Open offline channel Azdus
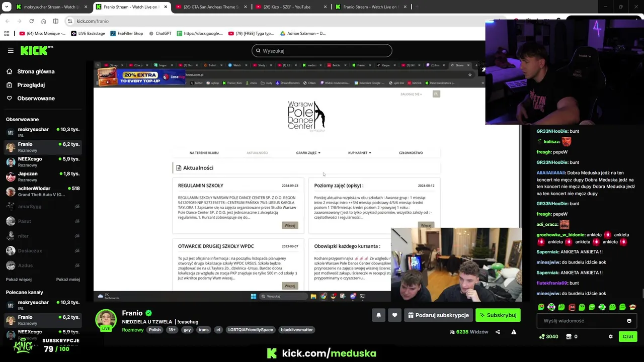 43,265
